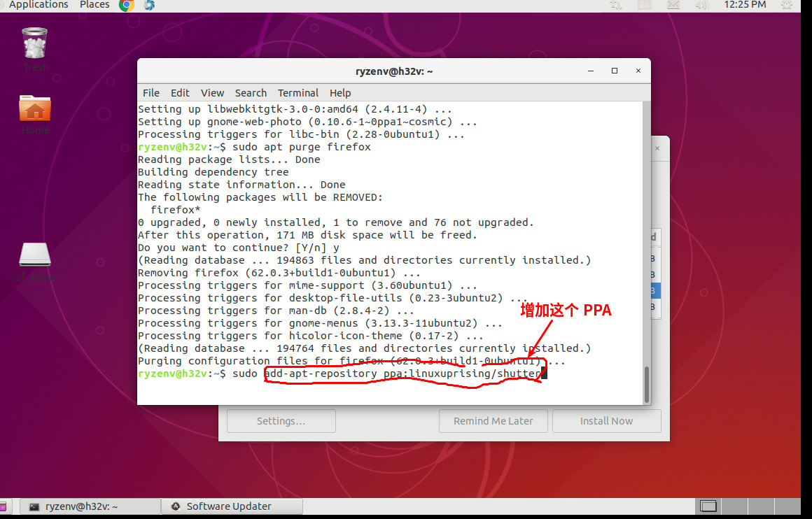Switch to Software Updater taskbar button
Screen dimensions: 812x519
coord(232,506)
